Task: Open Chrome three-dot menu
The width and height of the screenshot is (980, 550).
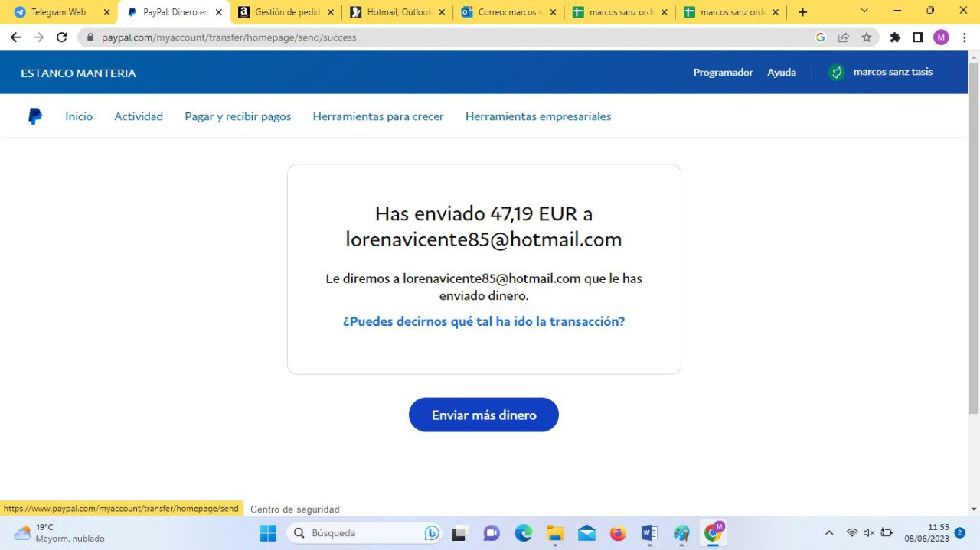Action: pos(964,37)
